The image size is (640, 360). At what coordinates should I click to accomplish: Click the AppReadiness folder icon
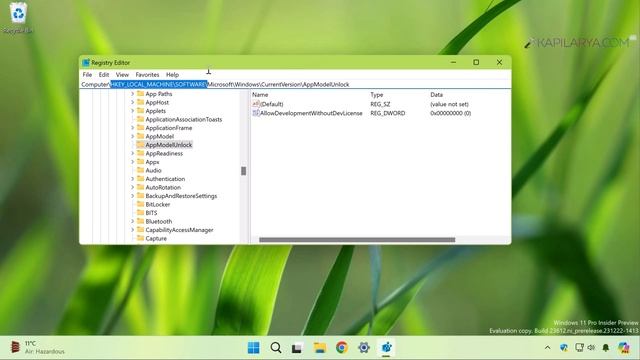[140, 153]
